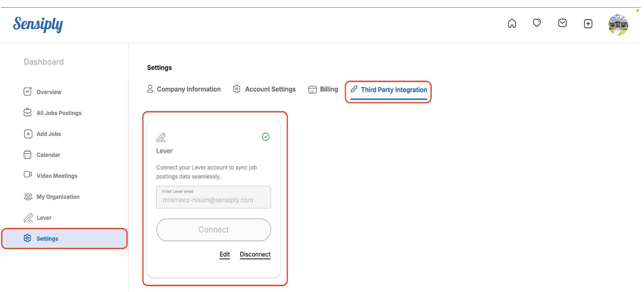Click the home icon in header
Screen dimensions: 644x292
click(512, 23)
